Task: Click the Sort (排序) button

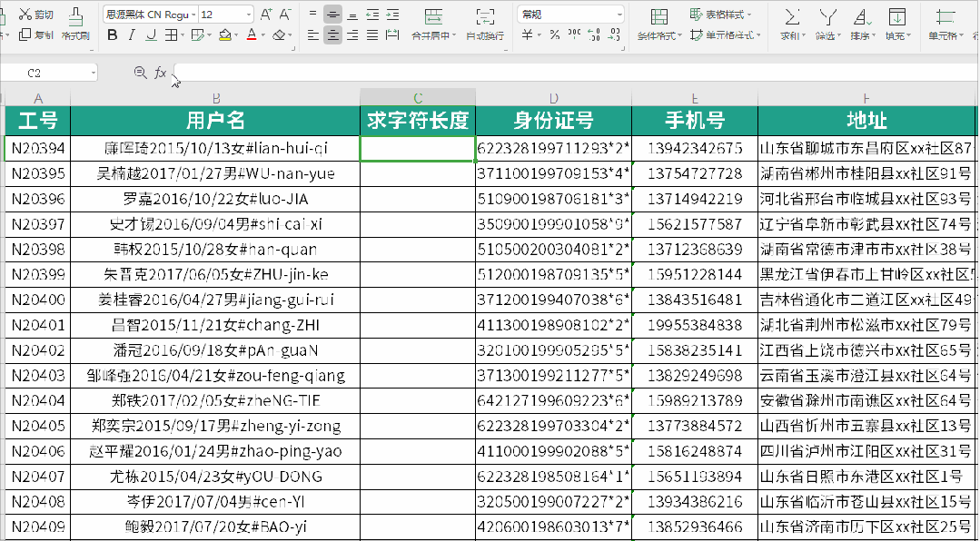Action: click(863, 24)
